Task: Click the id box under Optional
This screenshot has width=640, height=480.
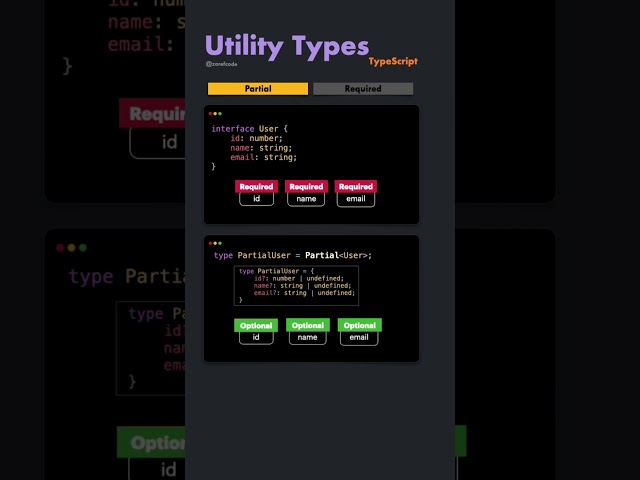Action: (256, 338)
